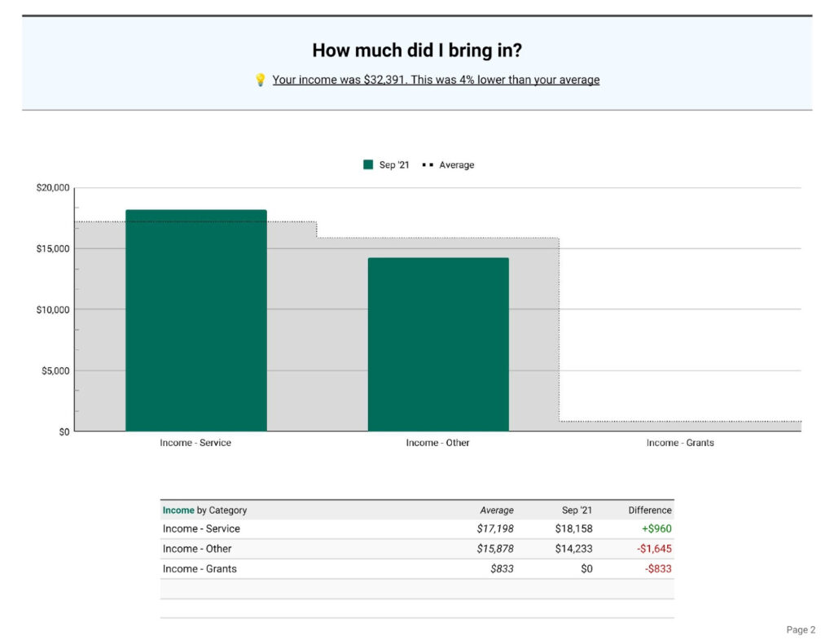Click the lightbulb insight icon
The height and width of the screenshot is (644, 834).
[x=258, y=79]
